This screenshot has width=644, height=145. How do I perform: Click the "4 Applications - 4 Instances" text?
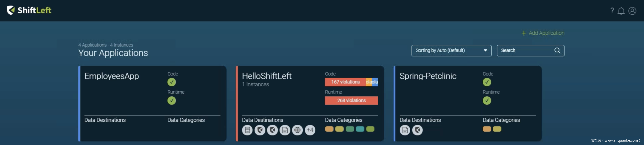(x=105, y=45)
